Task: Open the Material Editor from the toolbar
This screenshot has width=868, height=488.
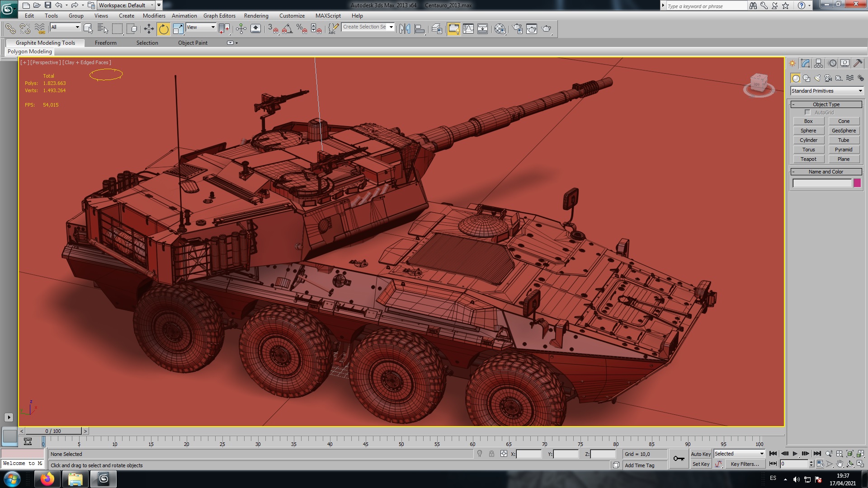Action: point(500,29)
